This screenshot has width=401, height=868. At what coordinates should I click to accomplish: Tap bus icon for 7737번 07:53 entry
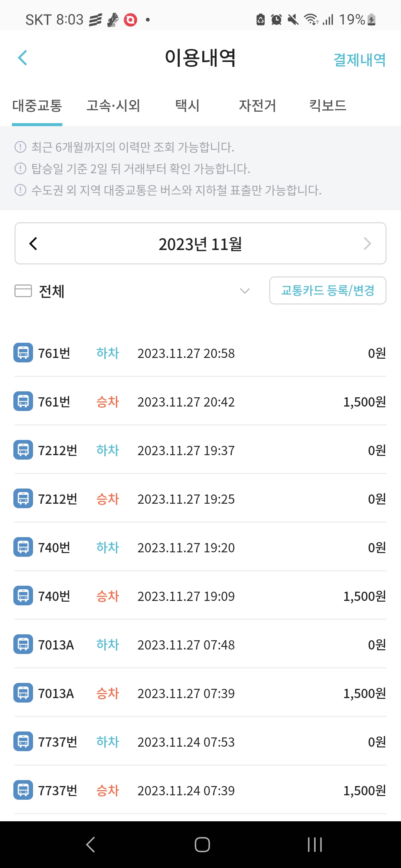point(23,742)
